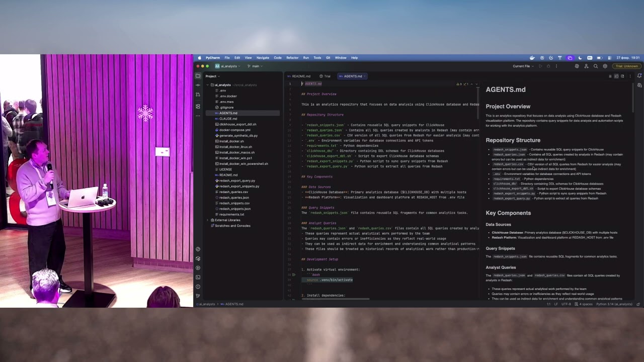The width and height of the screenshot is (644, 362).
Task: Select Scratches and Consoles node
Action: (230, 226)
